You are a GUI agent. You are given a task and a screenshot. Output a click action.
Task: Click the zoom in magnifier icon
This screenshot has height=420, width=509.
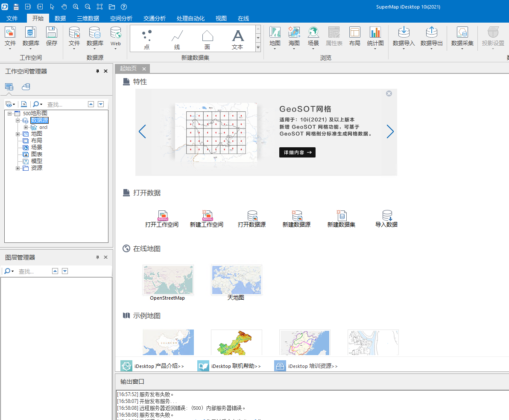pos(76,7)
